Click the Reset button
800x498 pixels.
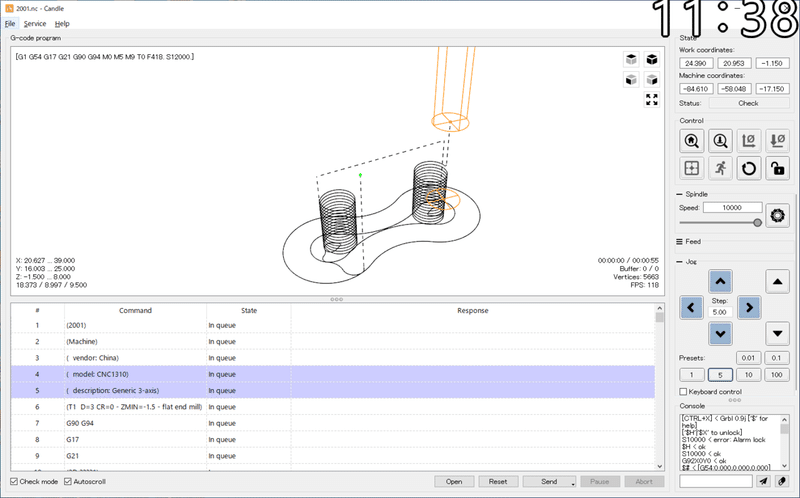click(x=498, y=481)
